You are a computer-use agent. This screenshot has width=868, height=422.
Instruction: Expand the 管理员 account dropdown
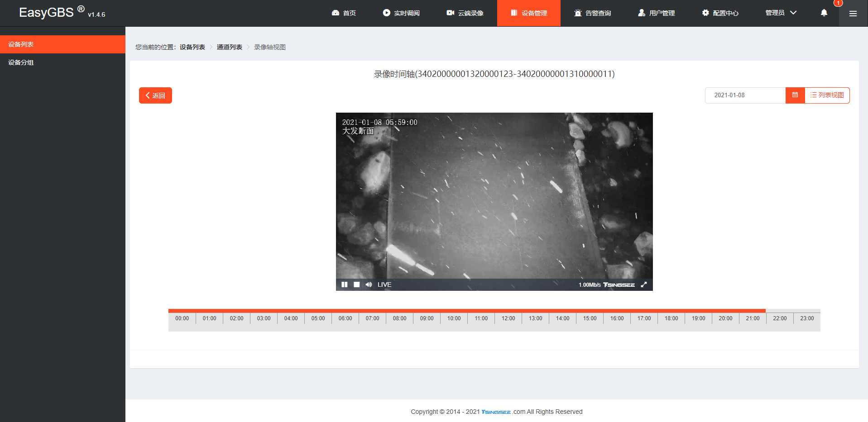780,13
